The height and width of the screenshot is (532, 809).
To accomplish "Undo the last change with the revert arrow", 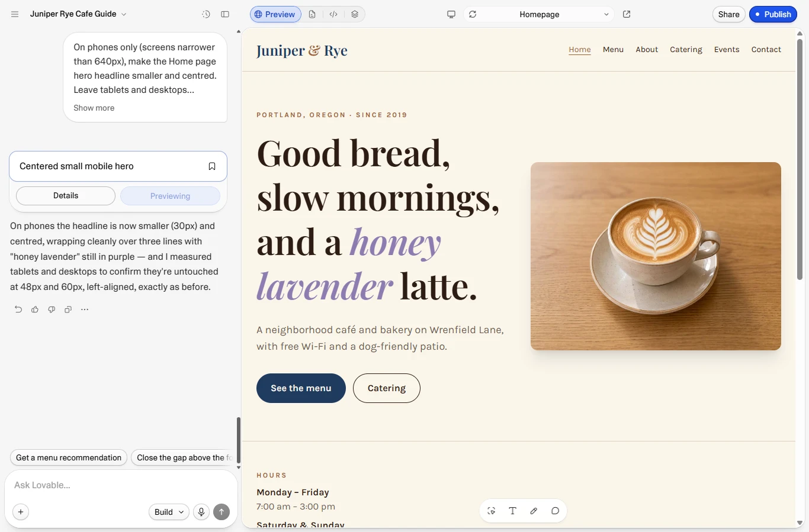I will pos(18,309).
